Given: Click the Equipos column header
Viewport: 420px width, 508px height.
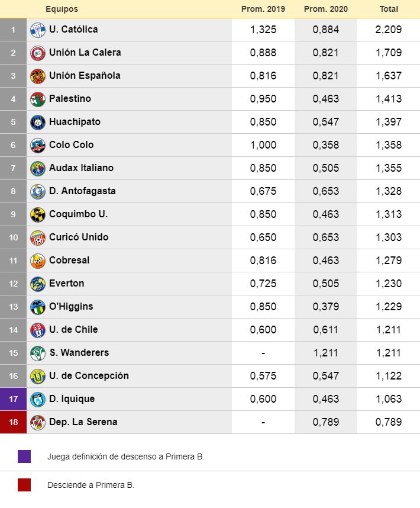Looking at the screenshot, I should click(x=62, y=9).
